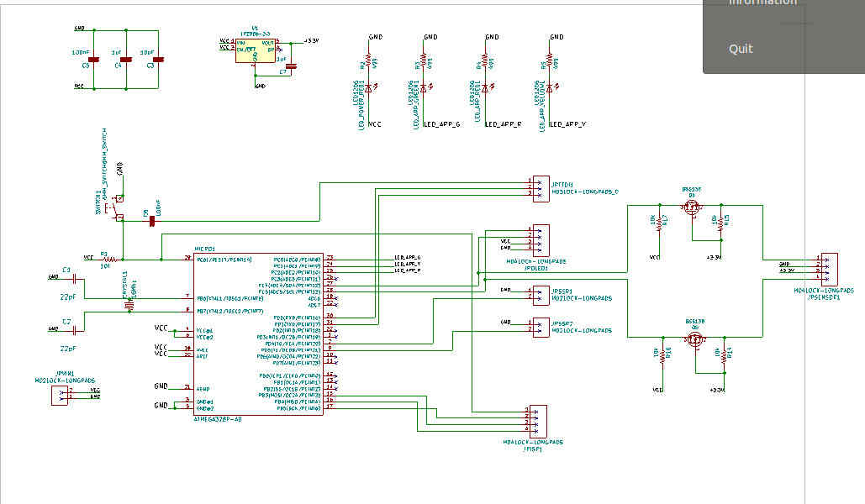Click the +3.3V label at regulator output
865x504 pixels.
click(312, 41)
